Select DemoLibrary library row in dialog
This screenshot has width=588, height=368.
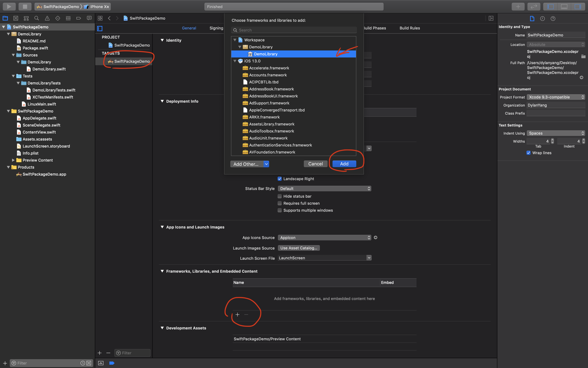pos(293,54)
